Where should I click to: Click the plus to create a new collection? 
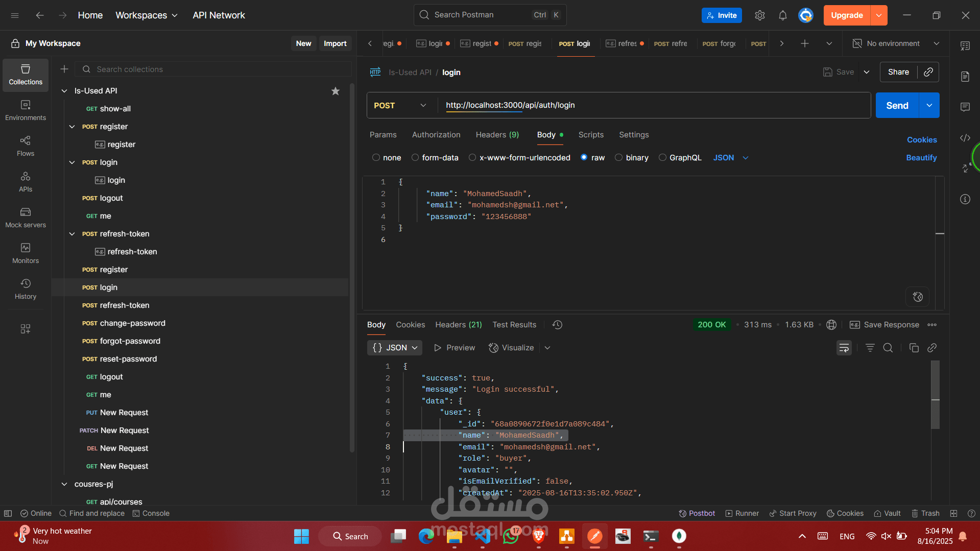pos(64,69)
